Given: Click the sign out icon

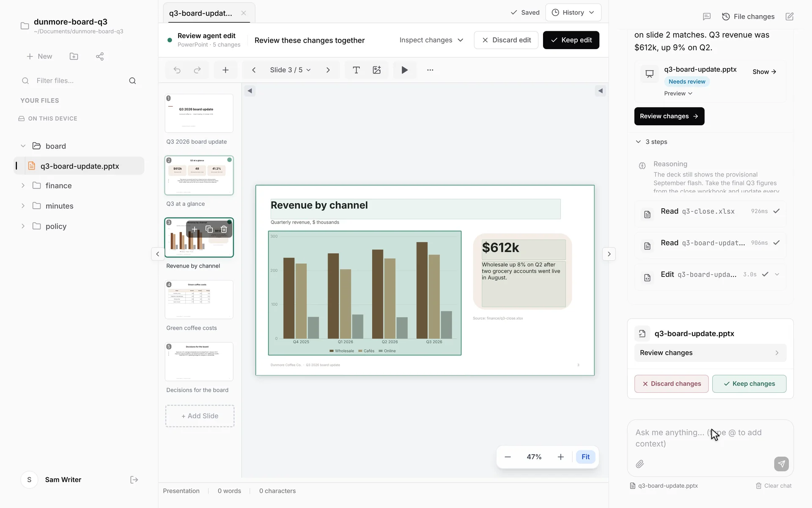Looking at the screenshot, I should [x=134, y=480].
